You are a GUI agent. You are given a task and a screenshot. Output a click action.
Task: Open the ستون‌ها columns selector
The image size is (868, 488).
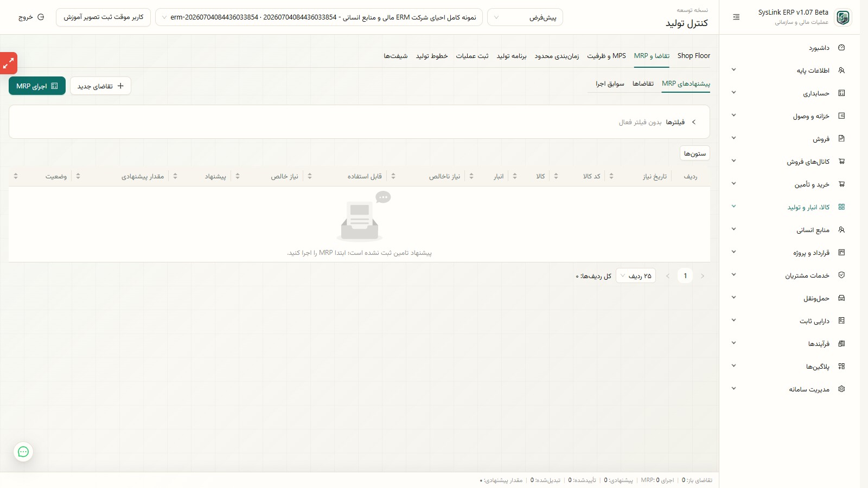click(695, 153)
